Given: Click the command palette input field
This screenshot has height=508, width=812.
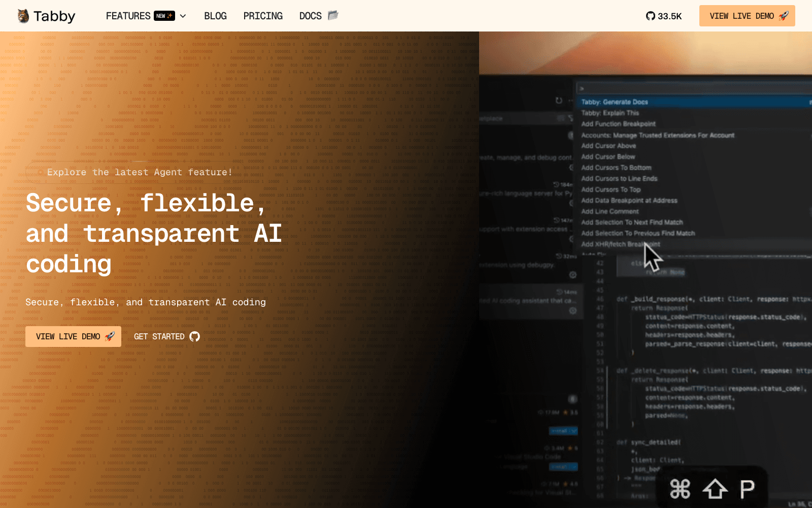Looking at the screenshot, I should 693,89.
